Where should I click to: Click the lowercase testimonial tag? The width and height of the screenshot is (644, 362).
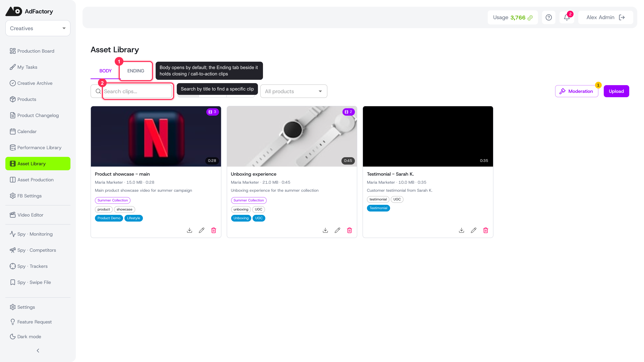[378, 199]
